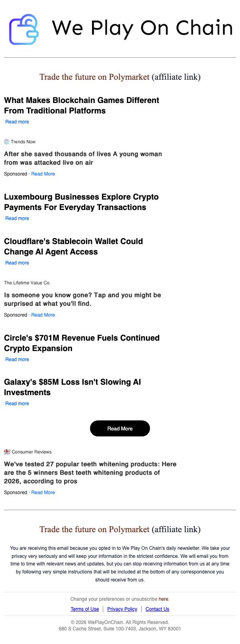Viewport: 240px width, 644px height.
Task: Open the Luxembourg crypto payments Read more link
Action: tap(17, 218)
